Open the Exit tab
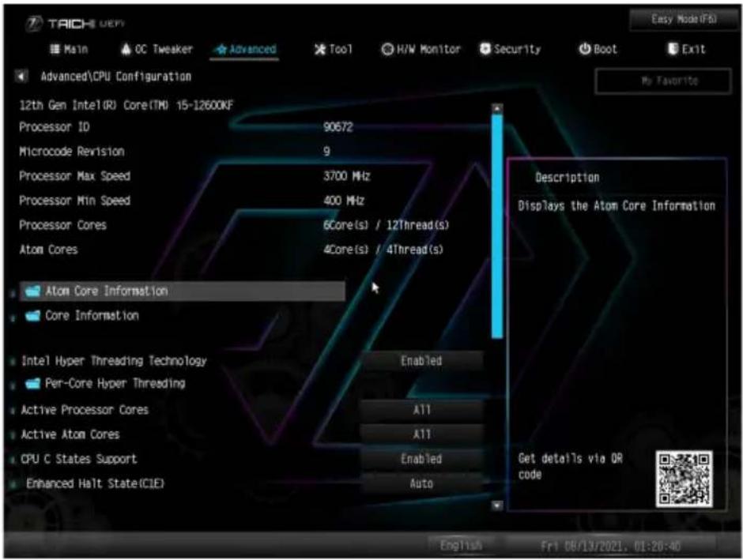 [x=687, y=49]
